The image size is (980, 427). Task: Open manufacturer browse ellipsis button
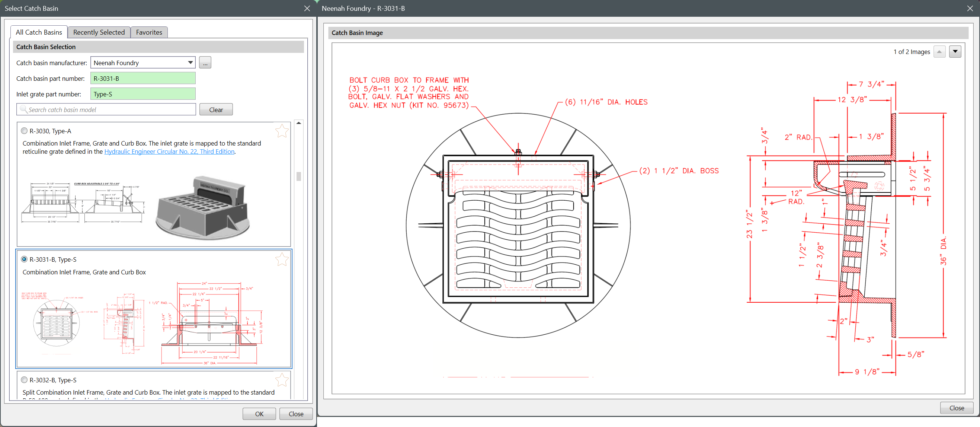pyautogui.click(x=205, y=63)
